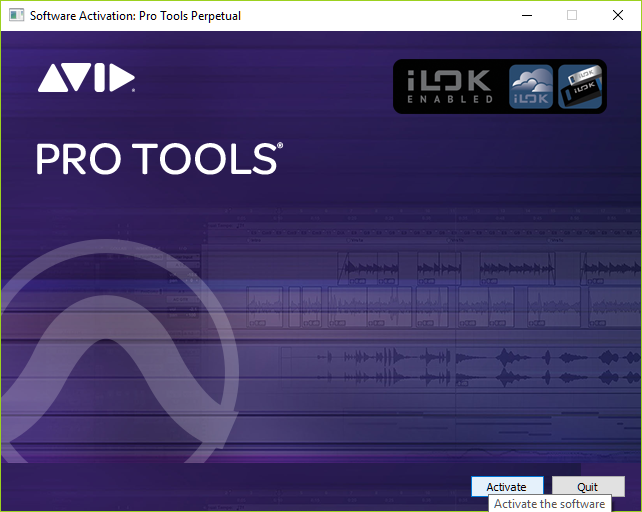Click the 'Activate the software' tooltip
The image size is (642, 512).
click(x=549, y=504)
